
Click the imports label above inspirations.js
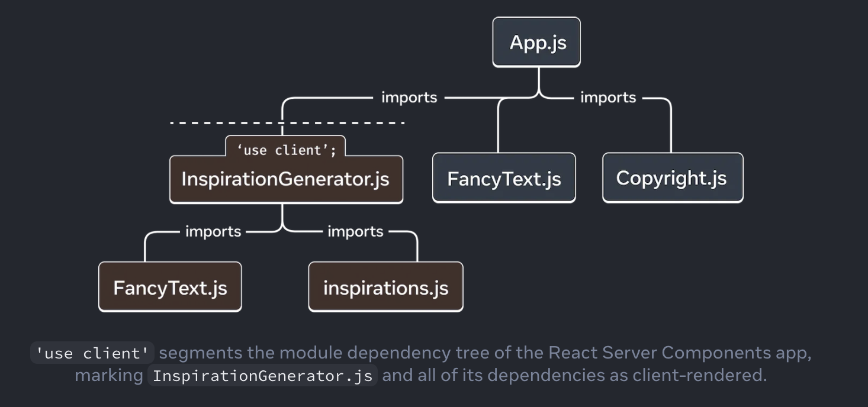point(355,231)
